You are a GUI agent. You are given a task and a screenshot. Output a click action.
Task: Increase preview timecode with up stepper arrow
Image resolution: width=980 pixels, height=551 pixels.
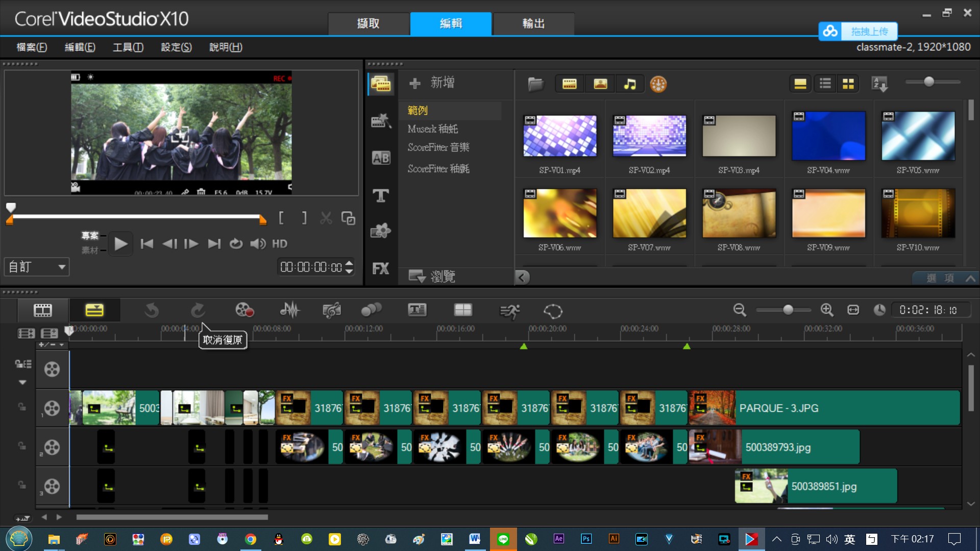[x=349, y=263]
